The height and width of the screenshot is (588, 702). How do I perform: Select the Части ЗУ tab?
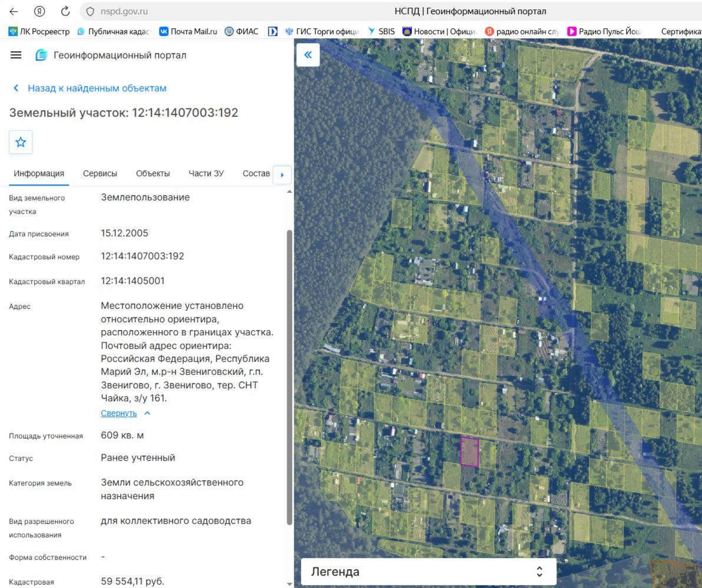206,173
